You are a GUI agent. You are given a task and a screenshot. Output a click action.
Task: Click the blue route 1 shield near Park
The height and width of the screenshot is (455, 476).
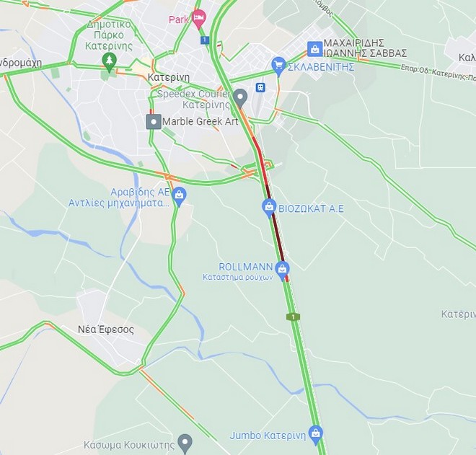[x=205, y=40]
